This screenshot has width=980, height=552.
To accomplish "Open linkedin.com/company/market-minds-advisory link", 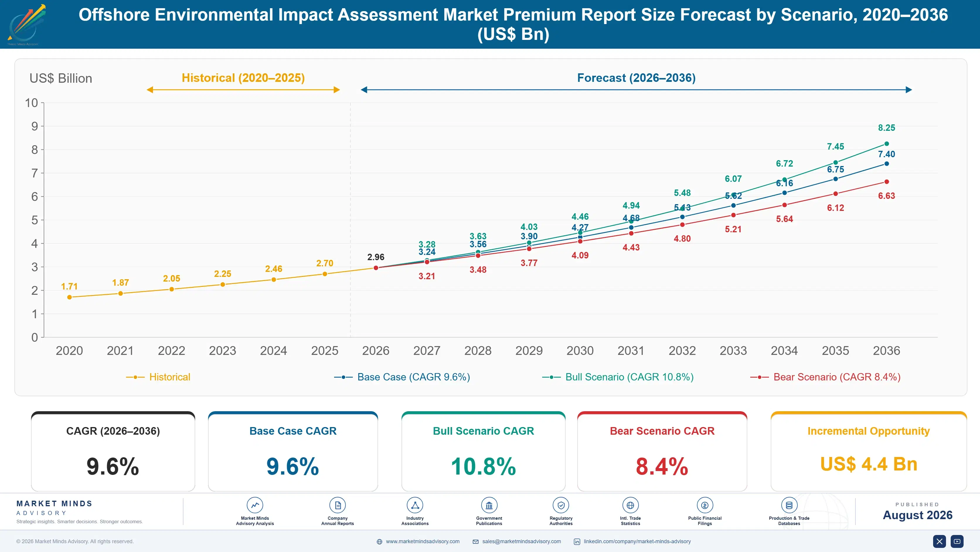I will (637, 541).
